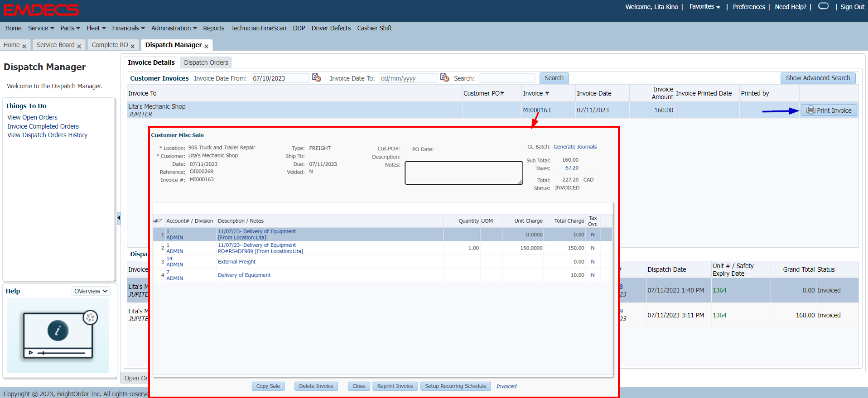Click the chat bubble icon in header
868x398 pixels.
(823, 6)
